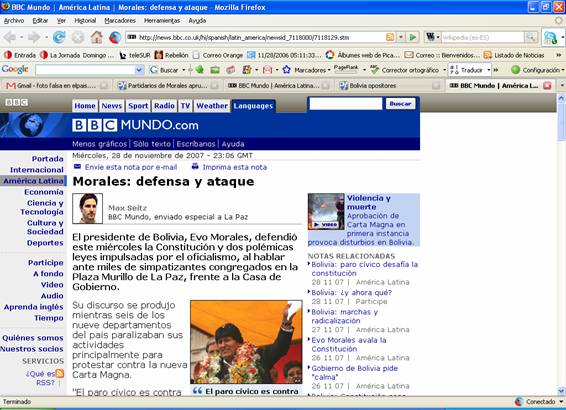Click the Google toolbar Marcadores star
Image resolution: width=566 pixels, height=410 pixels.
point(287,70)
